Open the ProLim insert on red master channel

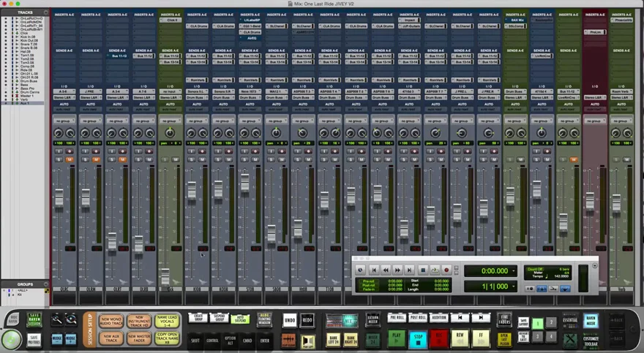coord(595,32)
